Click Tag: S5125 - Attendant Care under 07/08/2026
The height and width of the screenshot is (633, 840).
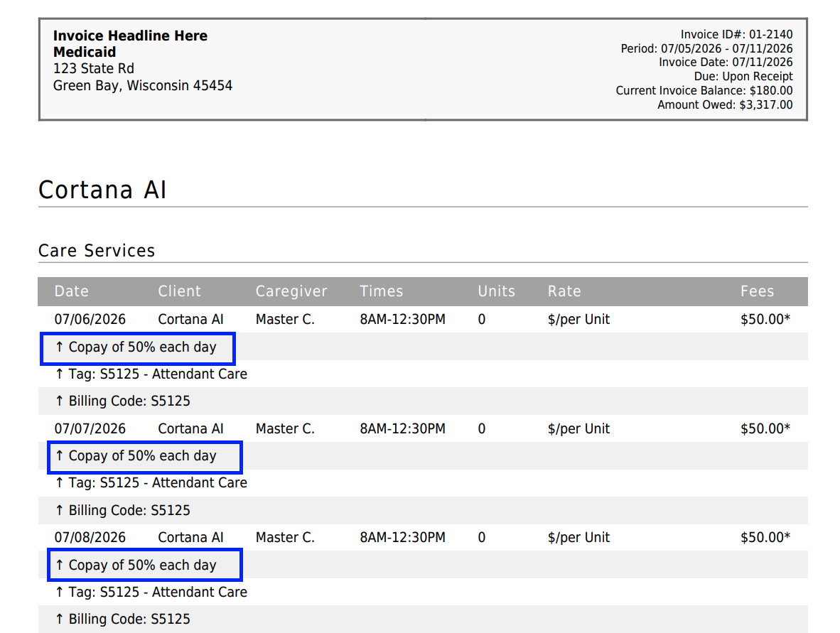(x=151, y=592)
